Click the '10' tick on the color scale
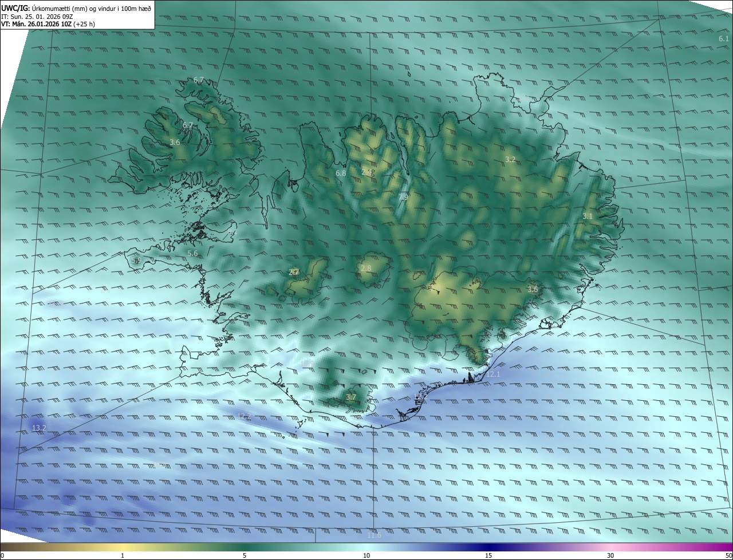Image resolution: width=733 pixels, height=560 pixels. click(x=366, y=555)
